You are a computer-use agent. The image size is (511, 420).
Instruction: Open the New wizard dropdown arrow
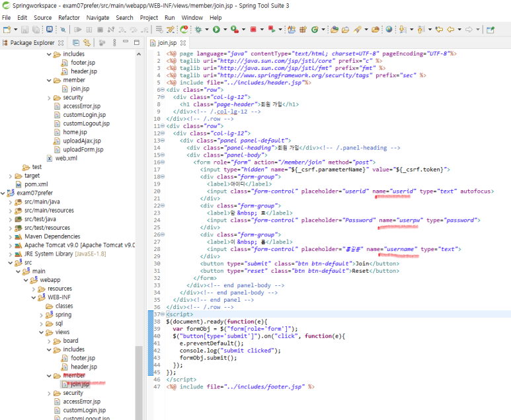15,30
